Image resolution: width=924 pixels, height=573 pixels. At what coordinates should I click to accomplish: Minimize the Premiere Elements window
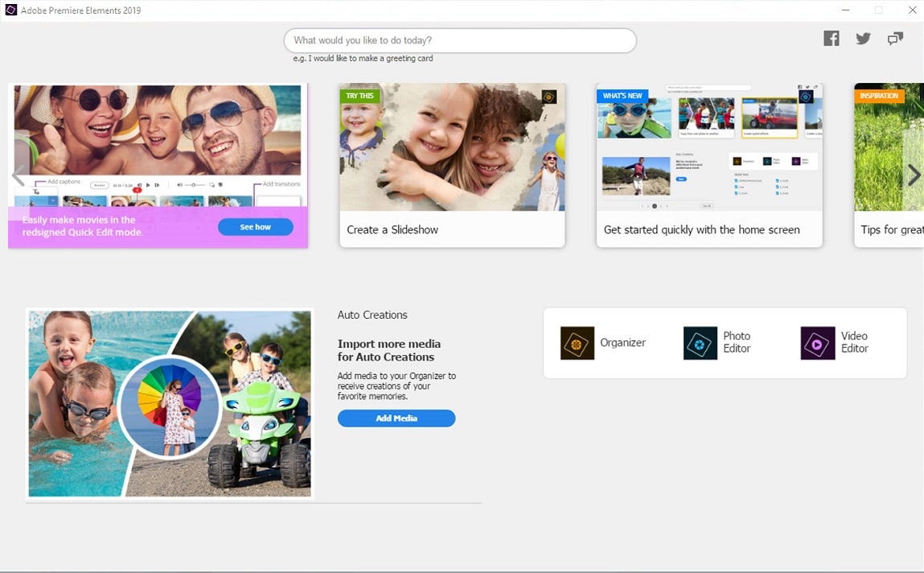(845, 10)
